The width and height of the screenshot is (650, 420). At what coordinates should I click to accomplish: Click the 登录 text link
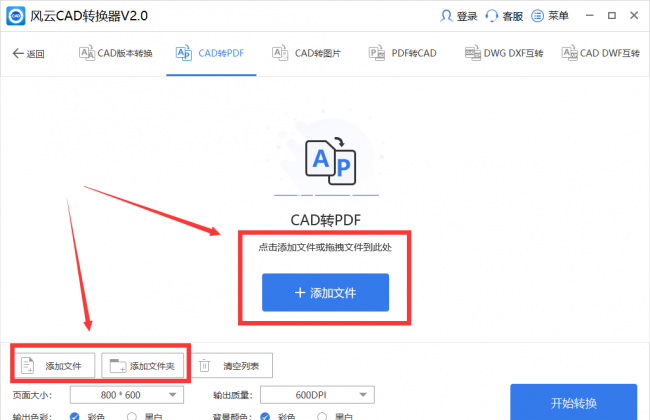click(x=467, y=16)
